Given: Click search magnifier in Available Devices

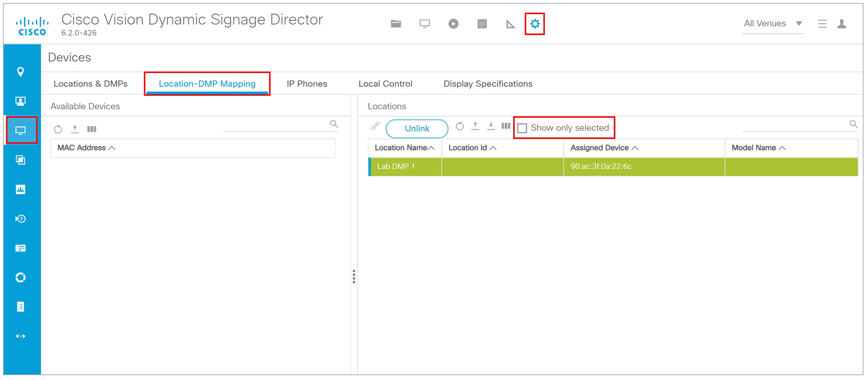Looking at the screenshot, I should point(334,124).
